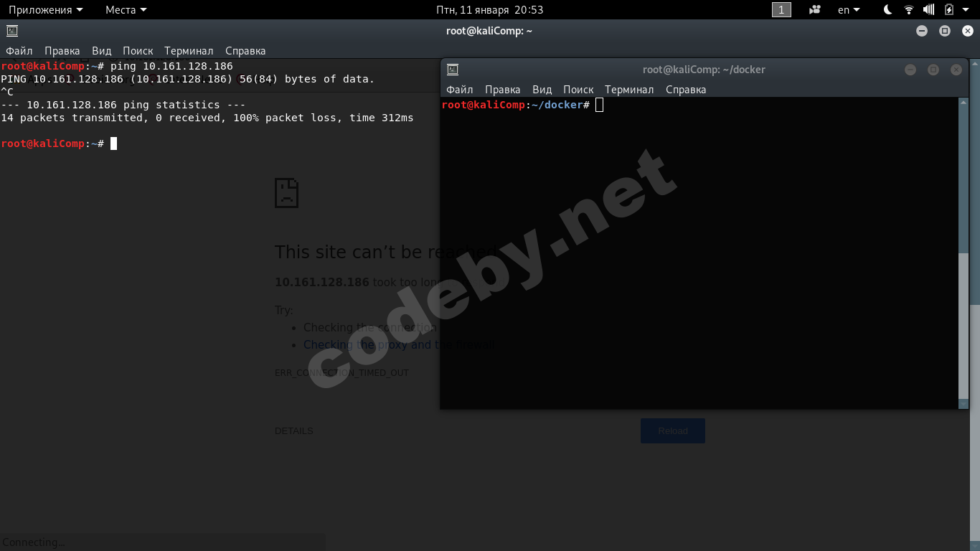
Task: Click the screen recorder camera icon
Action: click(x=815, y=10)
